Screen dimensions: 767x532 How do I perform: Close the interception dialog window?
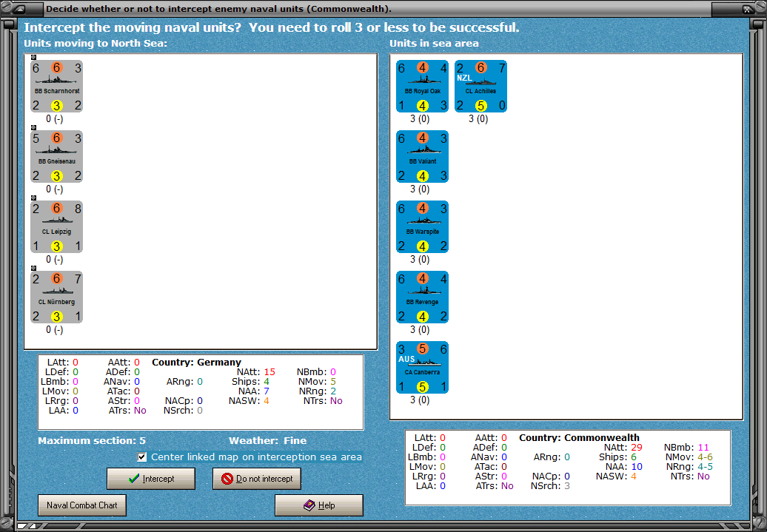[x=748, y=8]
